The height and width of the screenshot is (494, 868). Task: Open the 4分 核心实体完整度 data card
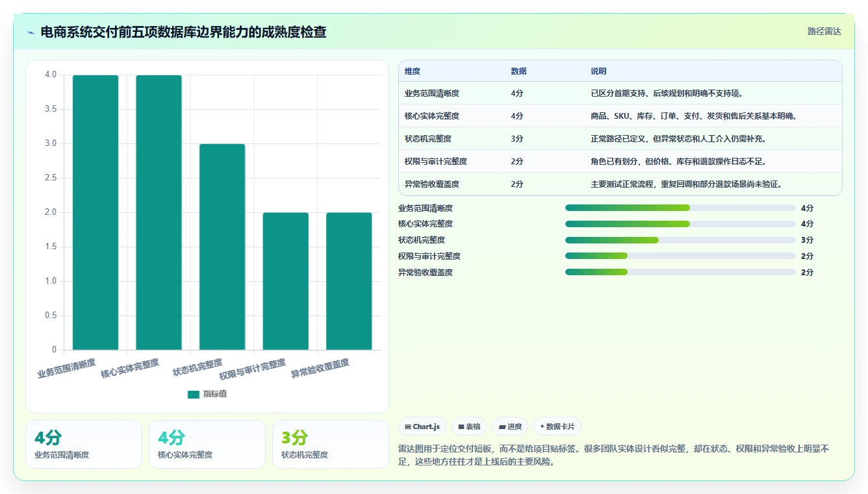pos(207,444)
